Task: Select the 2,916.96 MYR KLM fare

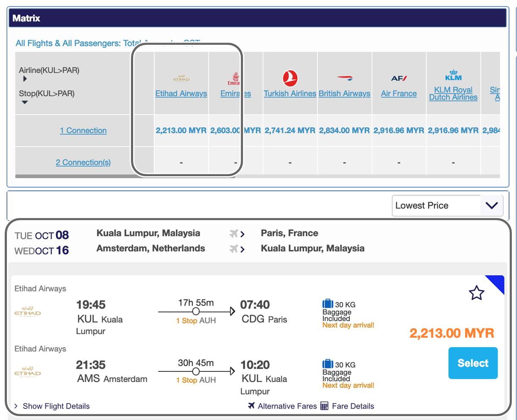Action: pyautogui.click(x=453, y=131)
